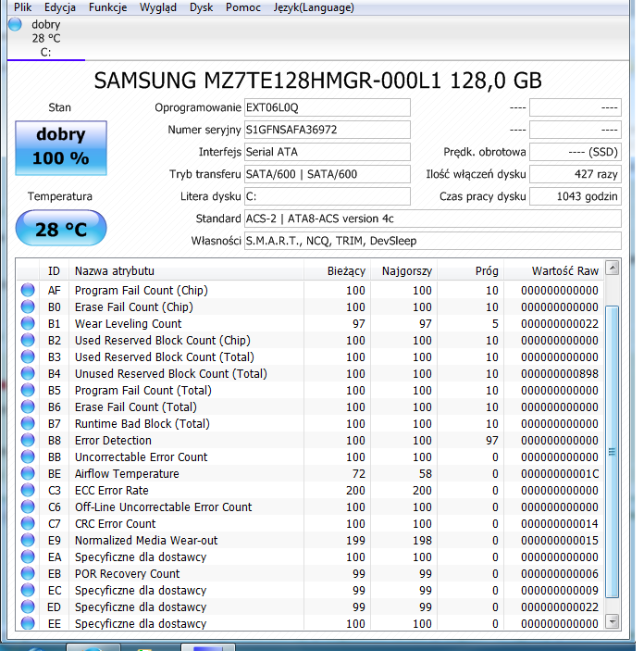Click status orb for Off-Line Uncorrectable Error Count
The height and width of the screenshot is (663, 644).
coord(28,507)
